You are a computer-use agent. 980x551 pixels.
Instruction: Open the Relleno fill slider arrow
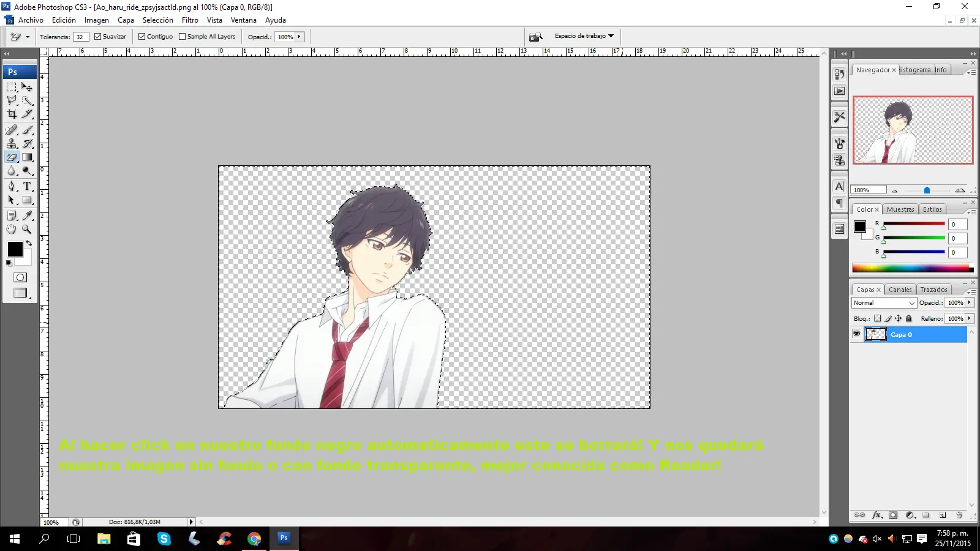(x=970, y=318)
